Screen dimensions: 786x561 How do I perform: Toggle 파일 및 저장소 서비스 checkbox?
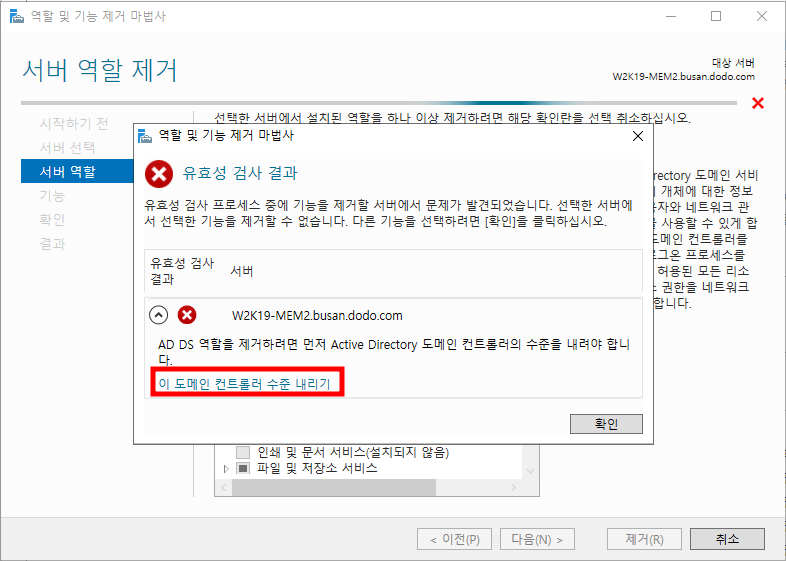click(x=243, y=468)
